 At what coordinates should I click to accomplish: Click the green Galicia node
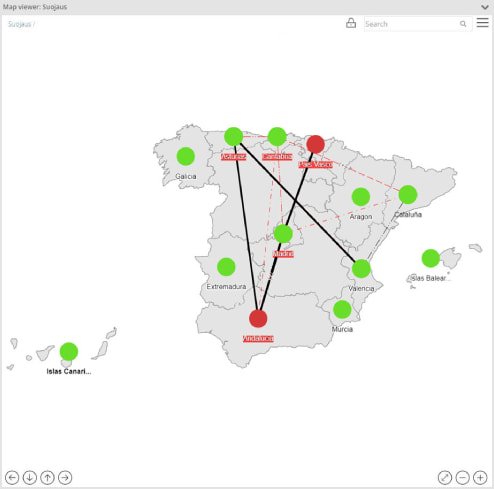pos(186,156)
